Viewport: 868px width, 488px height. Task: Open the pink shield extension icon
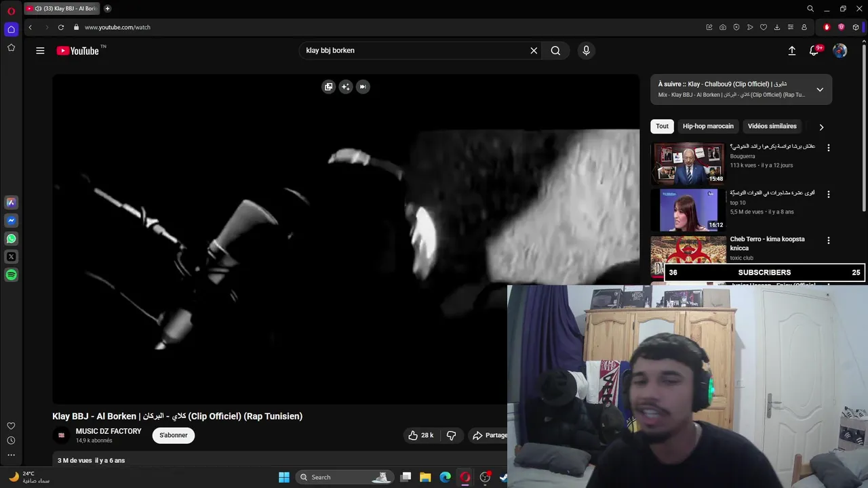842,27
